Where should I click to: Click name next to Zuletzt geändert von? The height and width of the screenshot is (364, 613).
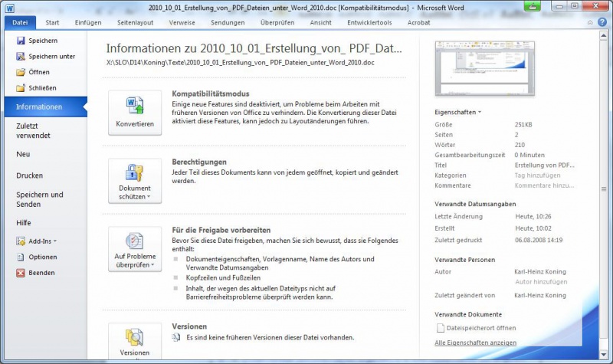pos(540,296)
